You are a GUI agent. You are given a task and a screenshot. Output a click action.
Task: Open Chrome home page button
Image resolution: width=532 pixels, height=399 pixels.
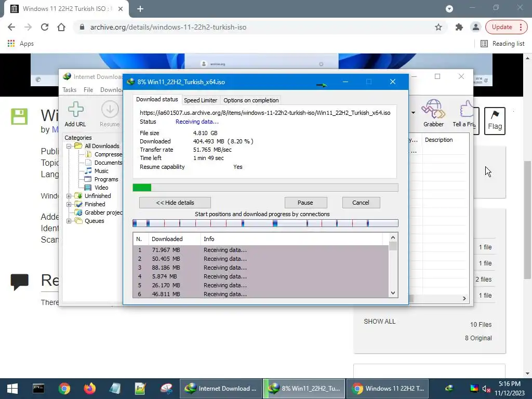[x=61, y=27]
